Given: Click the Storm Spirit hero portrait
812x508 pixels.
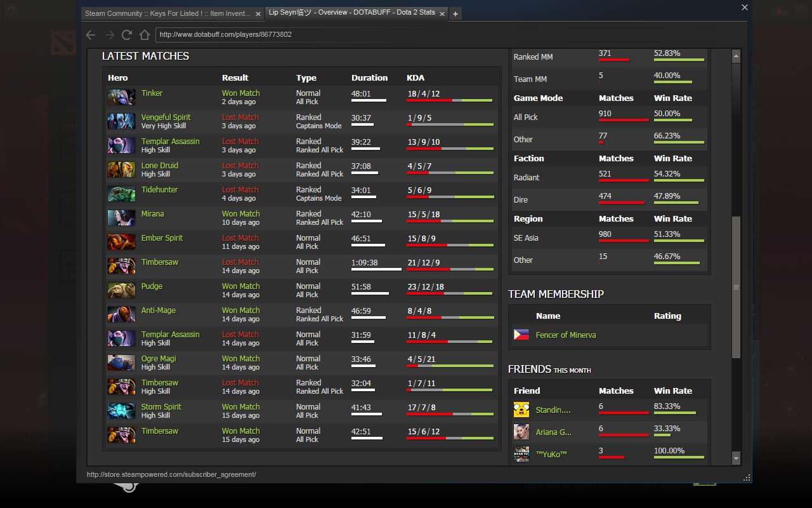Looking at the screenshot, I should point(121,411).
